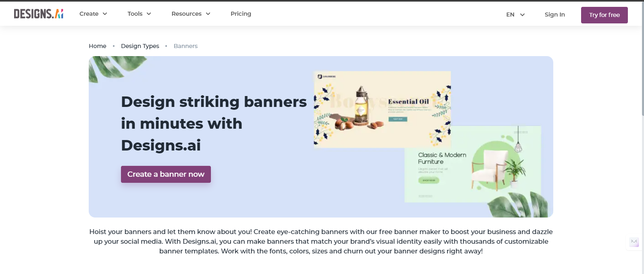The height and width of the screenshot is (274, 644).
Task: Click the floating chat widget icon
Action: [x=634, y=242]
